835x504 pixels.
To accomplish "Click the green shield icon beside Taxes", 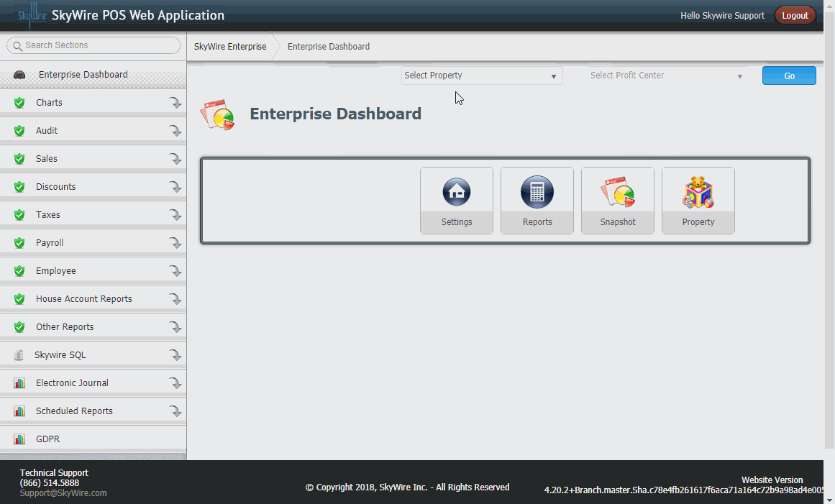I will tap(19, 215).
